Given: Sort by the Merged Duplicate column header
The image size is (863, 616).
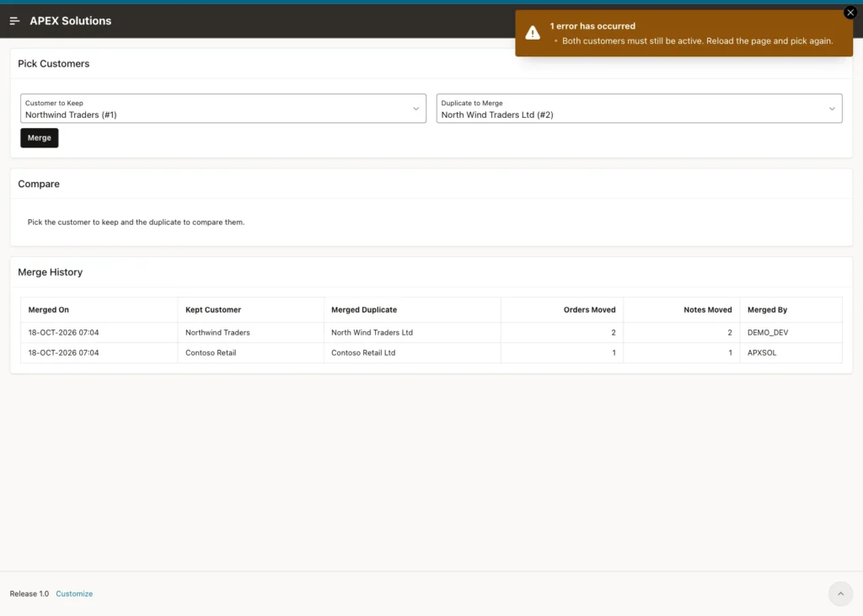Looking at the screenshot, I should coord(364,310).
